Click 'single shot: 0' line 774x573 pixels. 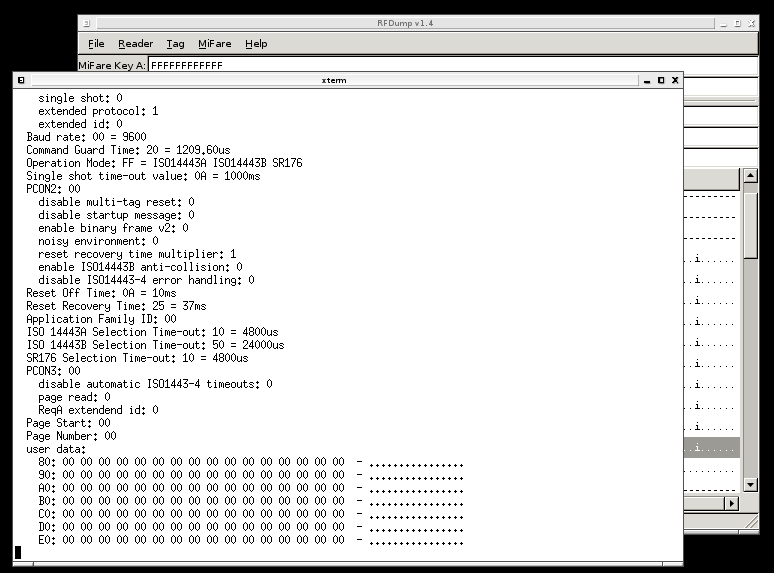point(80,98)
